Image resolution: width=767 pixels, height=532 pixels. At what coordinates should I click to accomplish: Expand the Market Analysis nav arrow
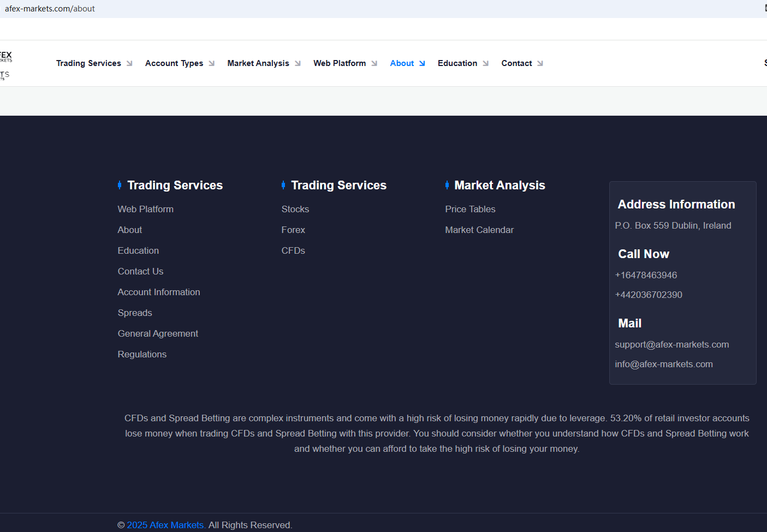tap(298, 63)
